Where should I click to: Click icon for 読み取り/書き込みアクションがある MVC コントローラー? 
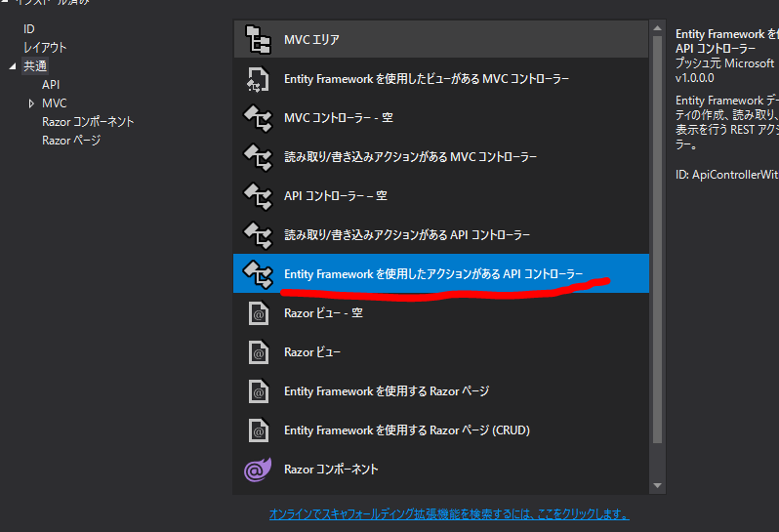coord(258,157)
